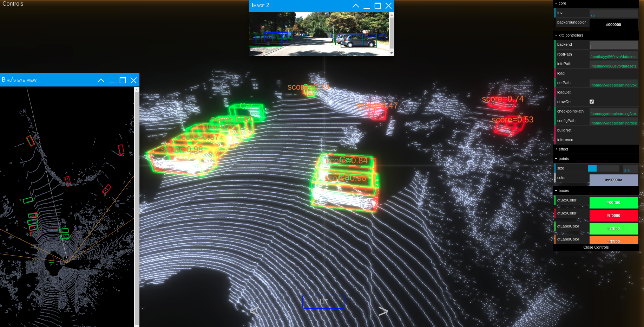644x327 pixels.
Task: Click the camera image in Image 2 window
Action: [x=319, y=34]
